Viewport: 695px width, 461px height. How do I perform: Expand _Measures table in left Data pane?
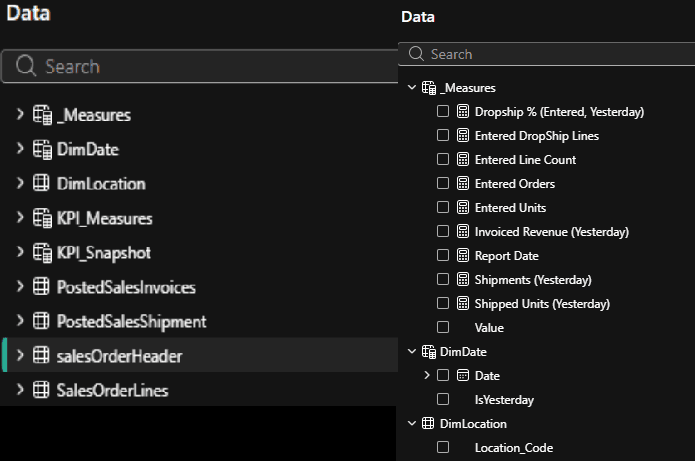(20, 114)
